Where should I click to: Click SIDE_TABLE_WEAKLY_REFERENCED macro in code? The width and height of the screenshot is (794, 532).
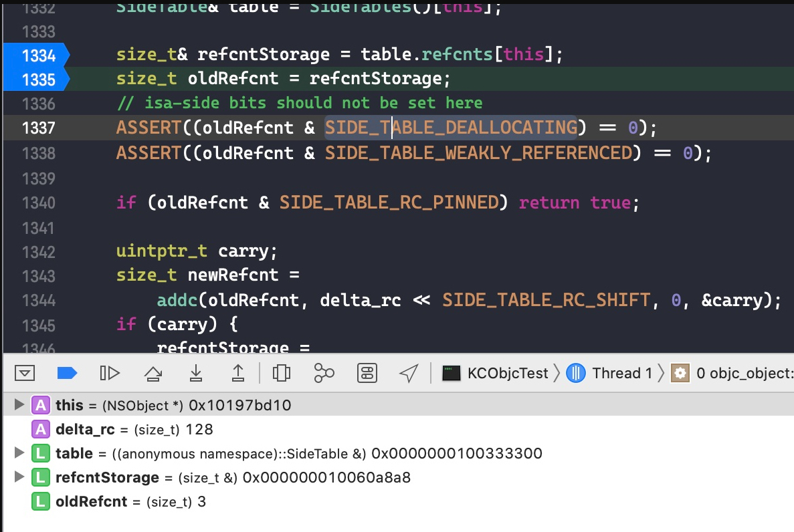point(478,152)
